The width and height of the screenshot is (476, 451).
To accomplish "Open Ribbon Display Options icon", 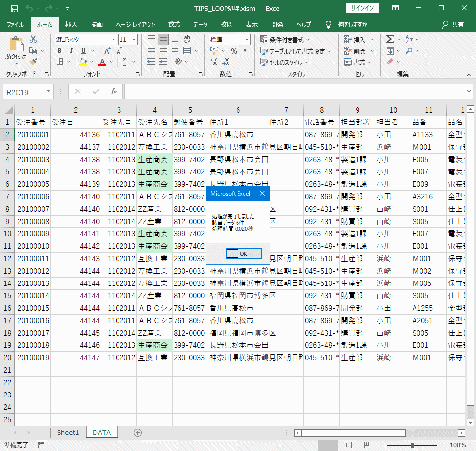I will [x=395, y=8].
